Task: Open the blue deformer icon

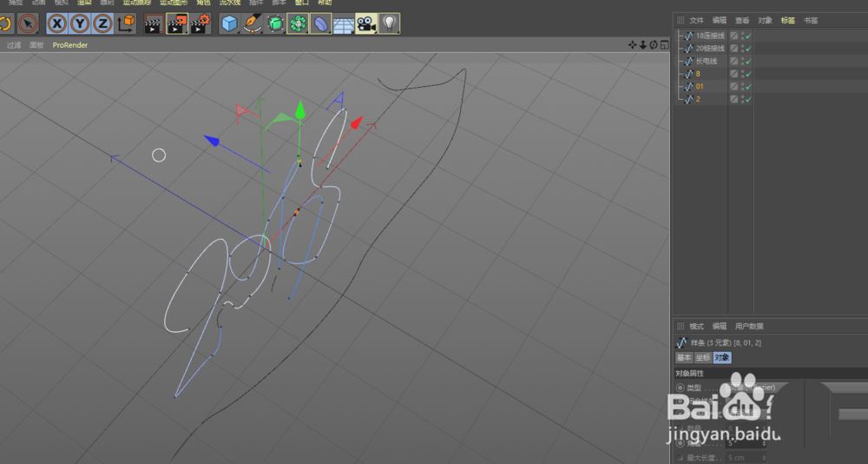Action: tap(321, 23)
